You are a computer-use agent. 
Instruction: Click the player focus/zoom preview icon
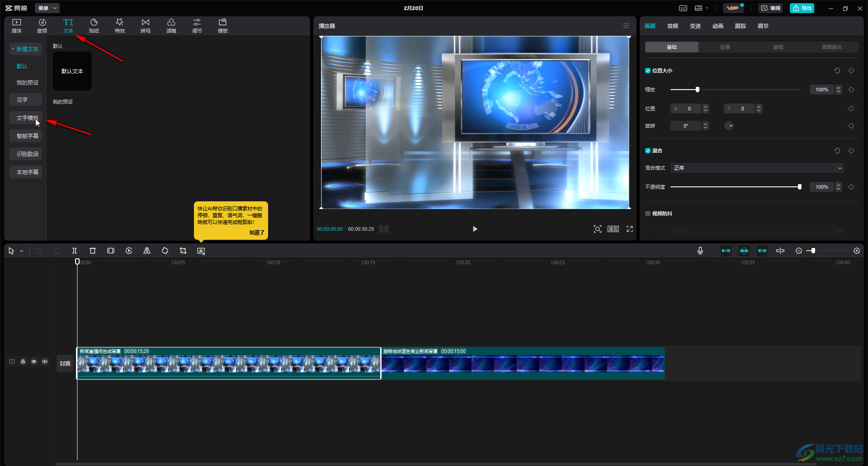coord(598,229)
